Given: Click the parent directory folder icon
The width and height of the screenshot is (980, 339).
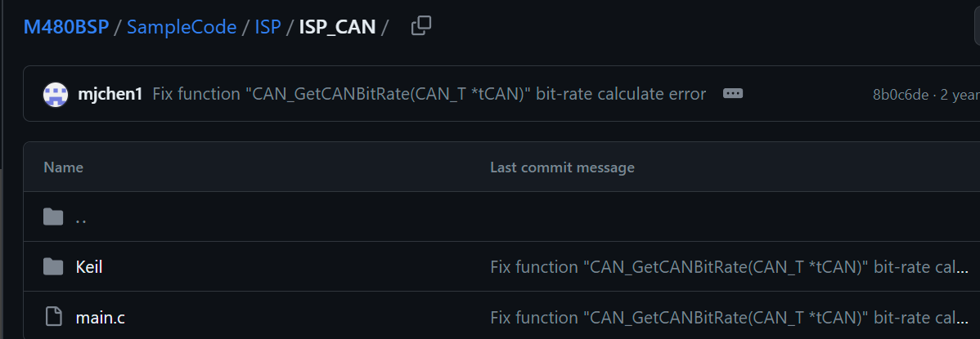Looking at the screenshot, I should click(53, 217).
